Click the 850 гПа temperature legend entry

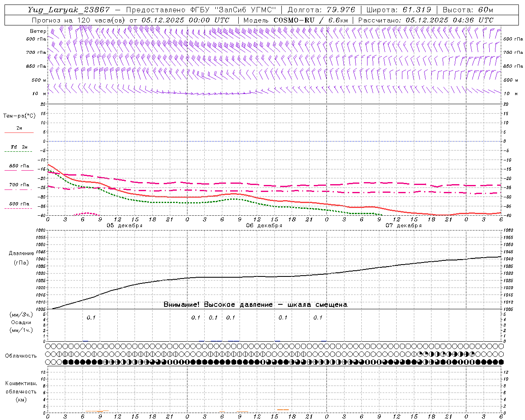coord(19,166)
